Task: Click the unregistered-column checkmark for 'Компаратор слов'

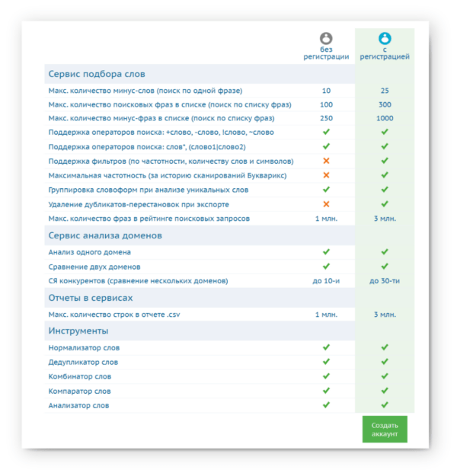Action: click(326, 391)
